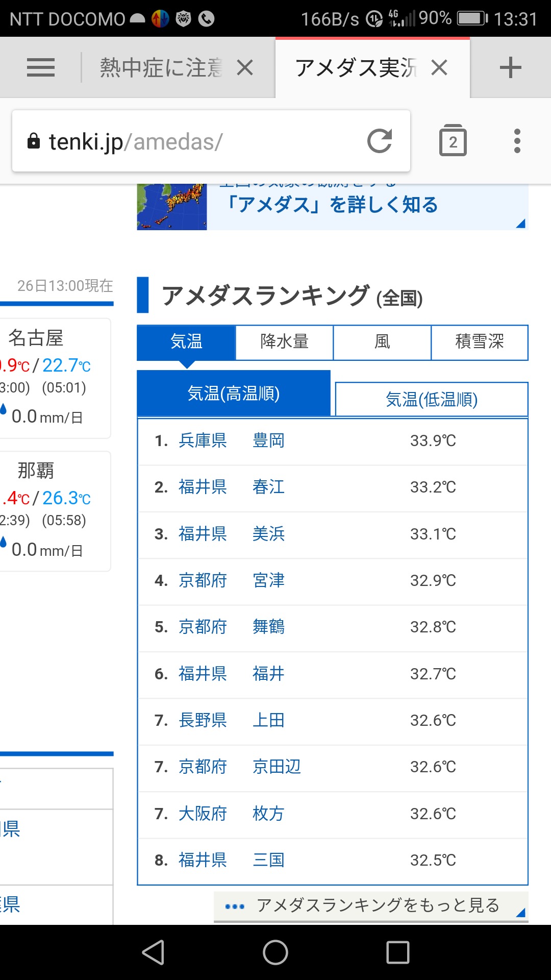Close the 熱中症に注意 tab
This screenshot has width=551, height=980.
(245, 67)
